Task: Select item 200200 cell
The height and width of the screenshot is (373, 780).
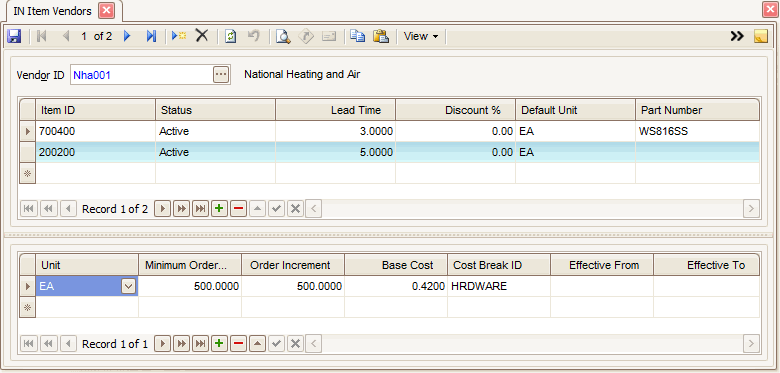Action: [96, 152]
